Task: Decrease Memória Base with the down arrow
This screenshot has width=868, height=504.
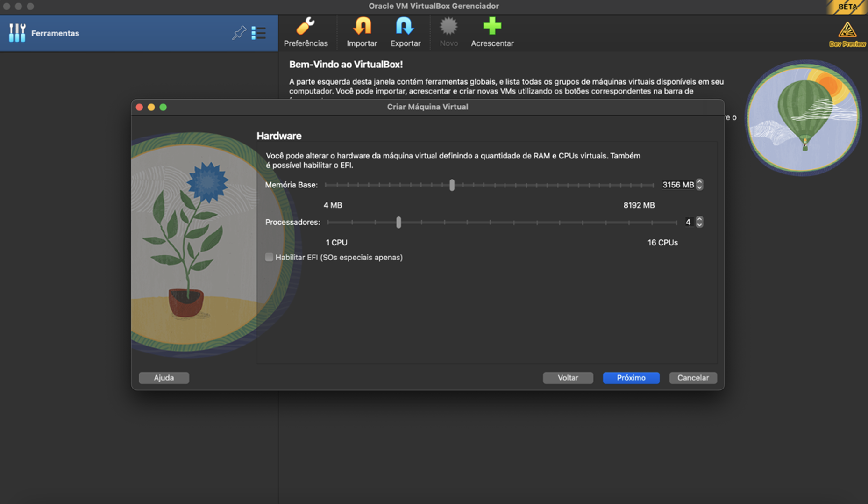Action: point(699,187)
